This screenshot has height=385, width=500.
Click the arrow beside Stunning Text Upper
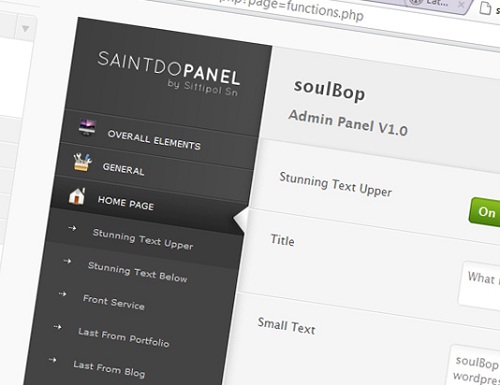coord(72,228)
